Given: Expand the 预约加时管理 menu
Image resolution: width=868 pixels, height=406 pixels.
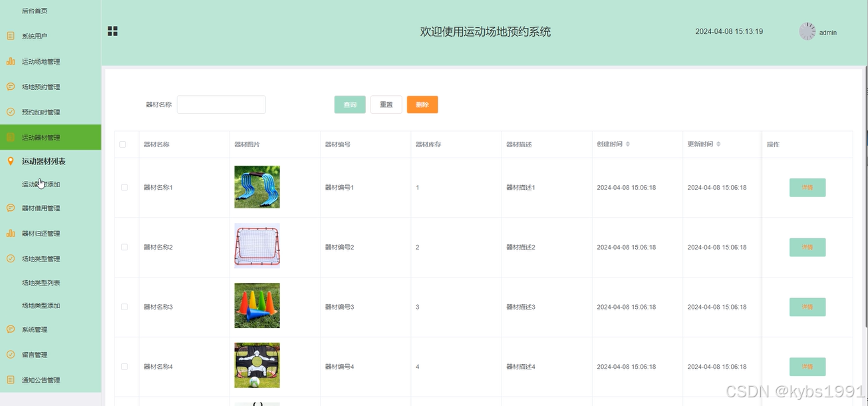Looking at the screenshot, I should (51, 112).
